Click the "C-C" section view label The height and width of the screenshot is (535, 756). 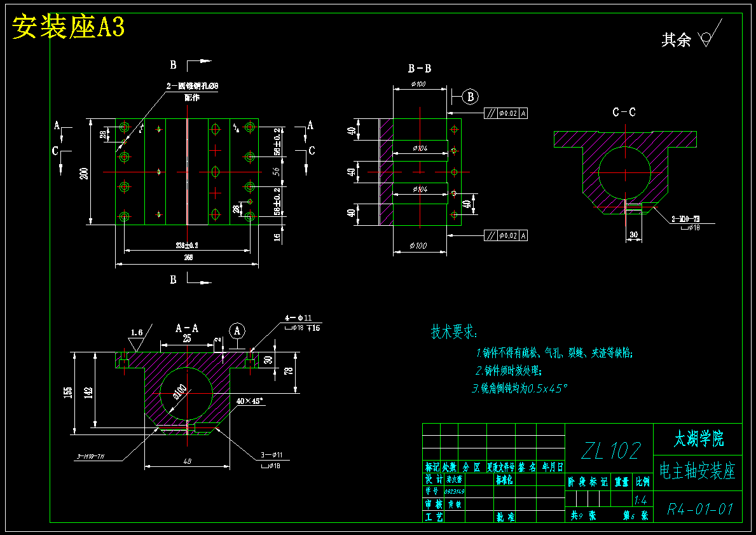[x=624, y=113]
